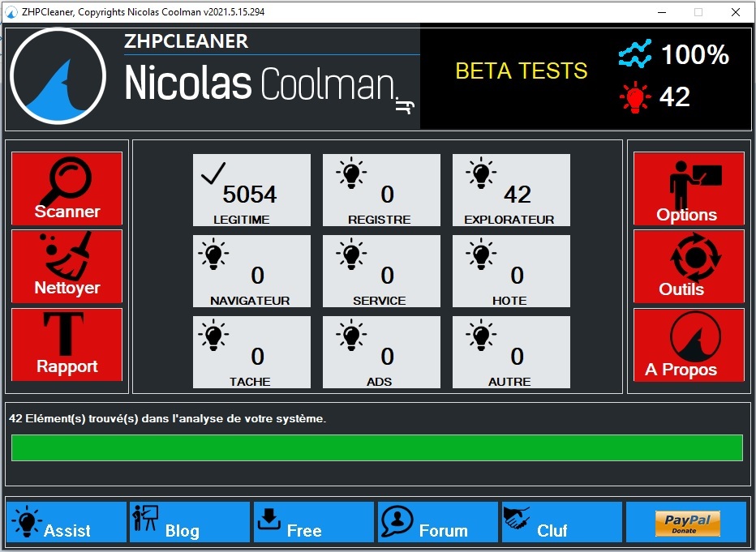Open the Assist lightbulb button
The height and width of the screenshot is (552, 756).
click(66, 522)
